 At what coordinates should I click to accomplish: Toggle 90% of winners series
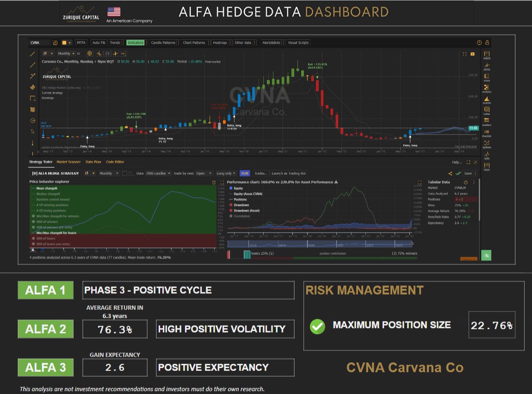(45, 222)
